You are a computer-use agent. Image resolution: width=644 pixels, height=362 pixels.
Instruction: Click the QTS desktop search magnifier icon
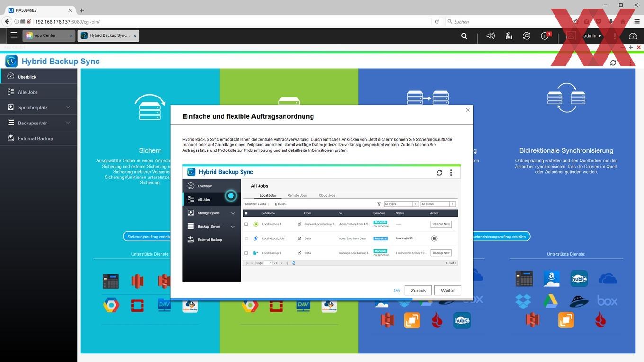tap(464, 35)
